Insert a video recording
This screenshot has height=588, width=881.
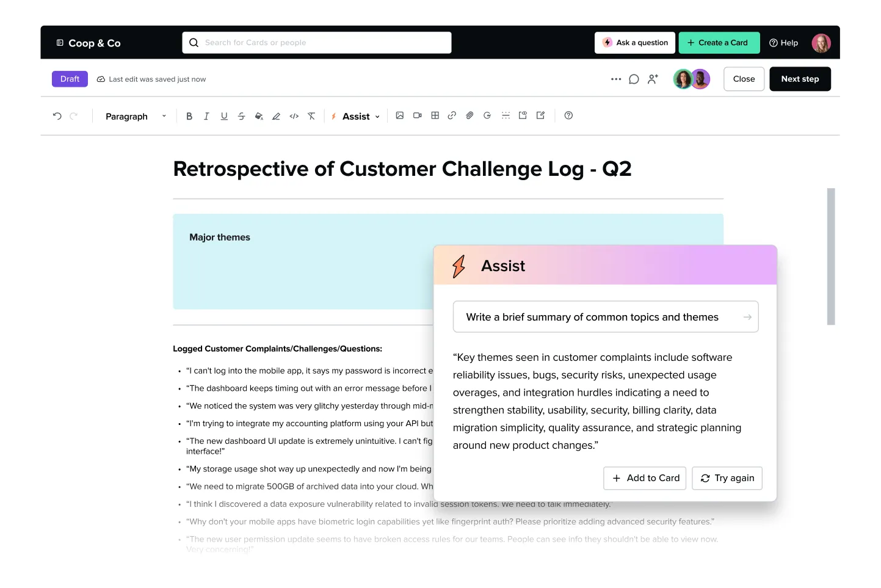coord(417,115)
